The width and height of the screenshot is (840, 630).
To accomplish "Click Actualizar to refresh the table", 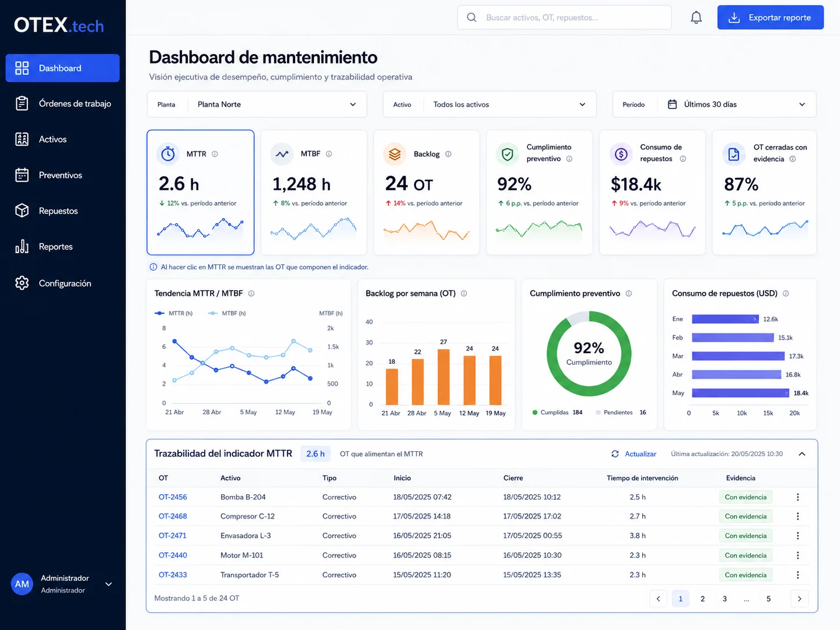I will [634, 454].
